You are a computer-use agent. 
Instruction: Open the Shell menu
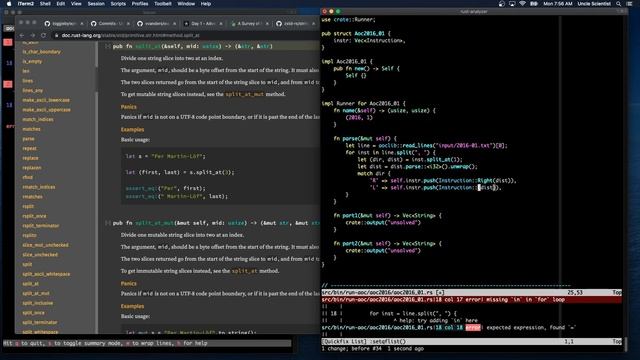pos(45,4)
